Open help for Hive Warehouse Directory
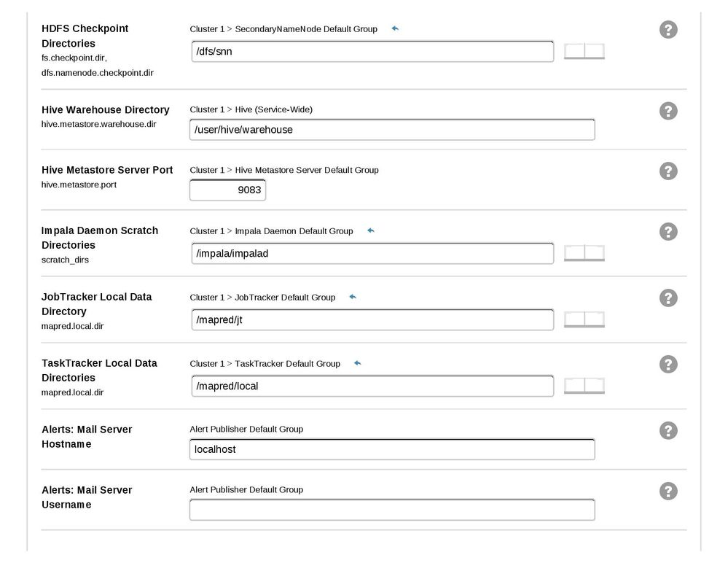Viewport: 728px width, 563px height. [x=668, y=110]
